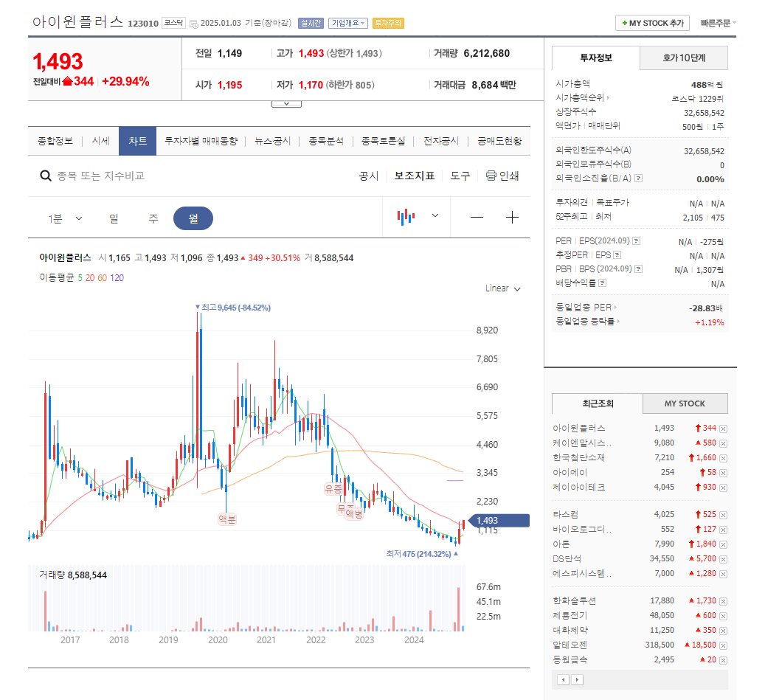Open the 빠른주문 dropdown

coord(719,23)
